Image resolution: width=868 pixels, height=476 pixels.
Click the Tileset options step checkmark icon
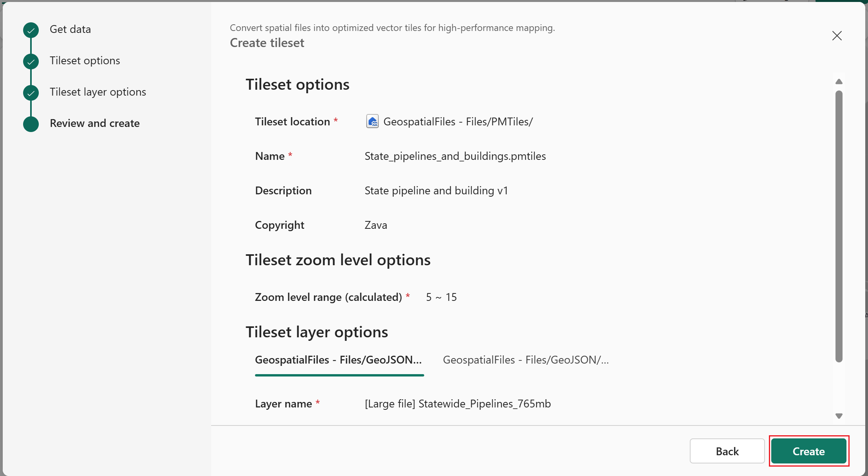[x=31, y=62]
